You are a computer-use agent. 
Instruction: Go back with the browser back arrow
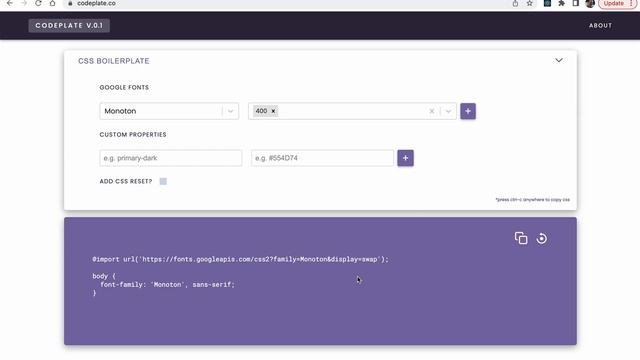click(x=10, y=3)
